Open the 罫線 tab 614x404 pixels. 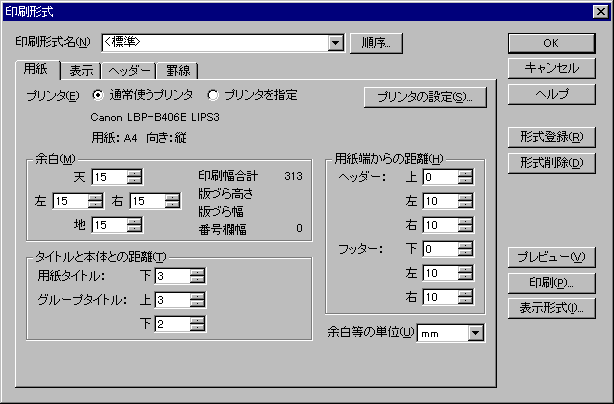click(181, 71)
